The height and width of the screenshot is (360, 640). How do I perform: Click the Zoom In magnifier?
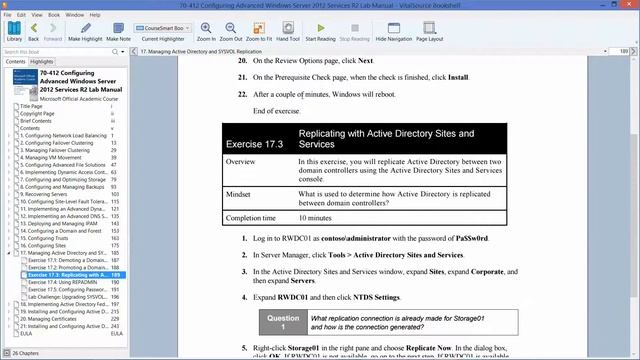206,31
